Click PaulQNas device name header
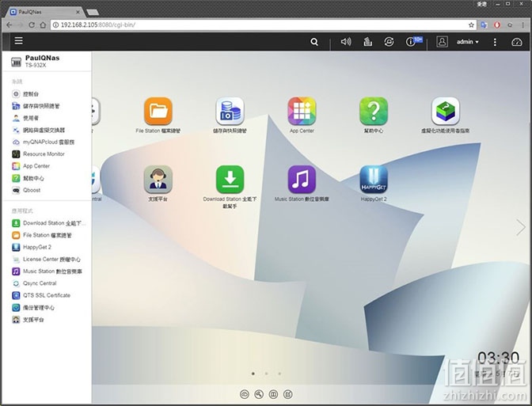 pos(43,58)
